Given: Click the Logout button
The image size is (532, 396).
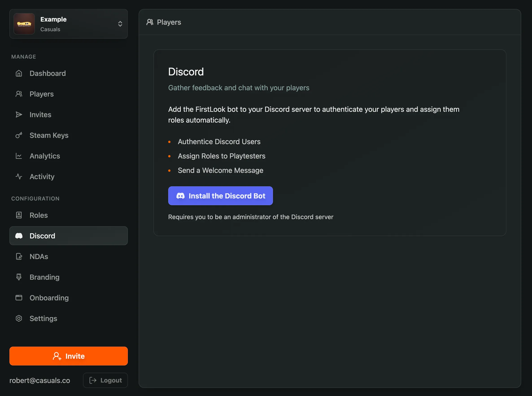Looking at the screenshot, I should [105, 380].
